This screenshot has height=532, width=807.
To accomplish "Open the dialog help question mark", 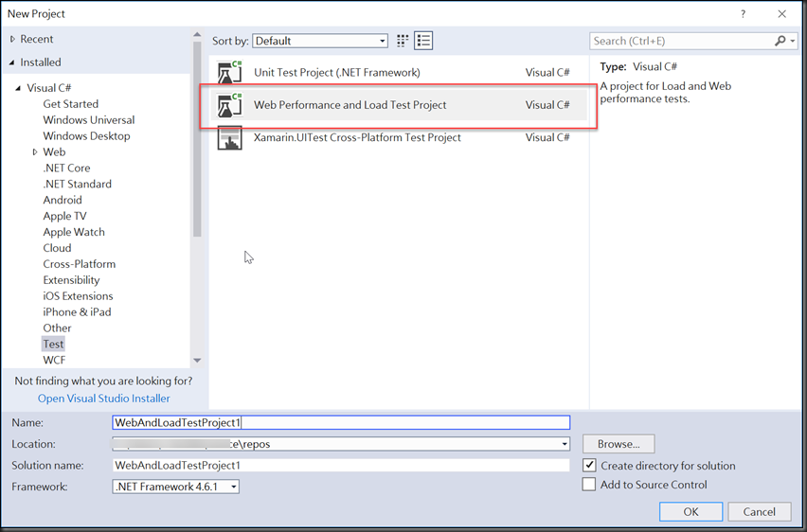I will click(743, 14).
